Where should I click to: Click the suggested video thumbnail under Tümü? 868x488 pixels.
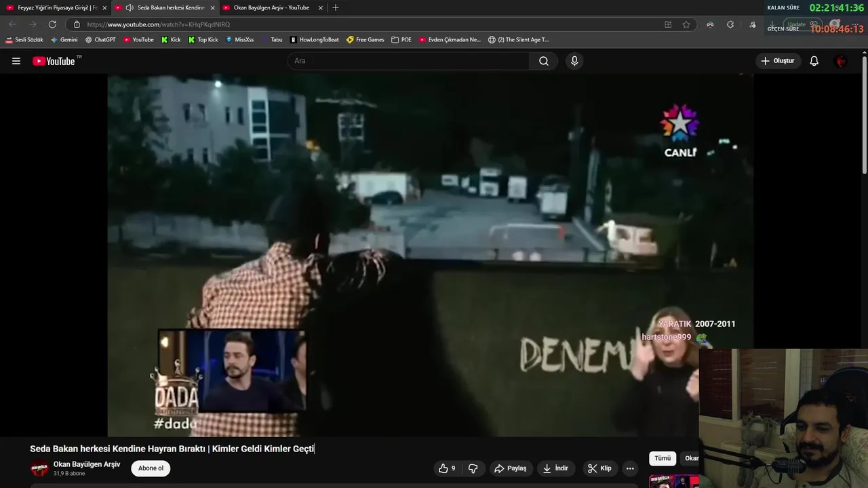pyautogui.click(x=674, y=481)
